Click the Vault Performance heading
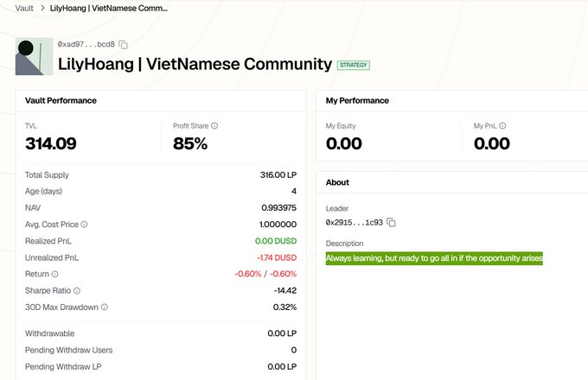Screen dimensions: 588x380 pos(61,100)
